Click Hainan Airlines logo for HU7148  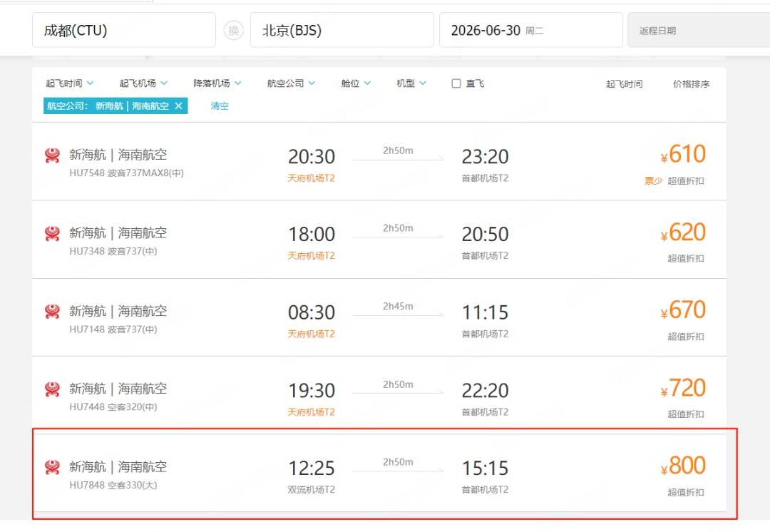[x=52, y=312]
